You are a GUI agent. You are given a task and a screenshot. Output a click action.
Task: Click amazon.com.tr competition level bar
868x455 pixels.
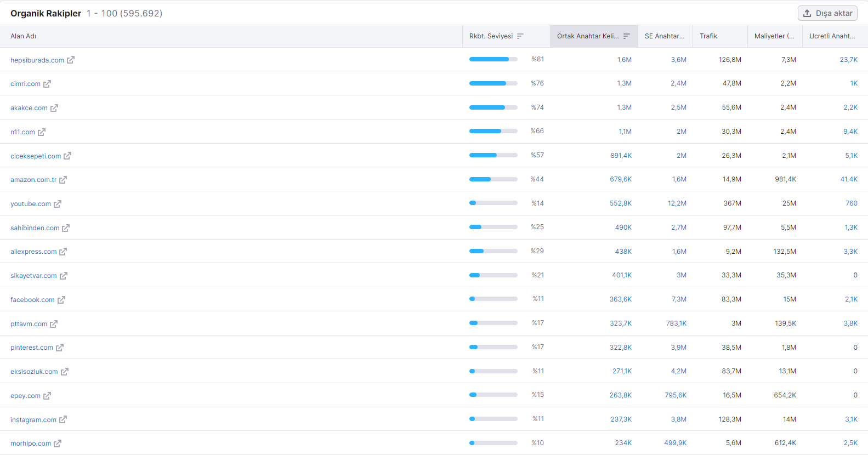tap(493, 179)
